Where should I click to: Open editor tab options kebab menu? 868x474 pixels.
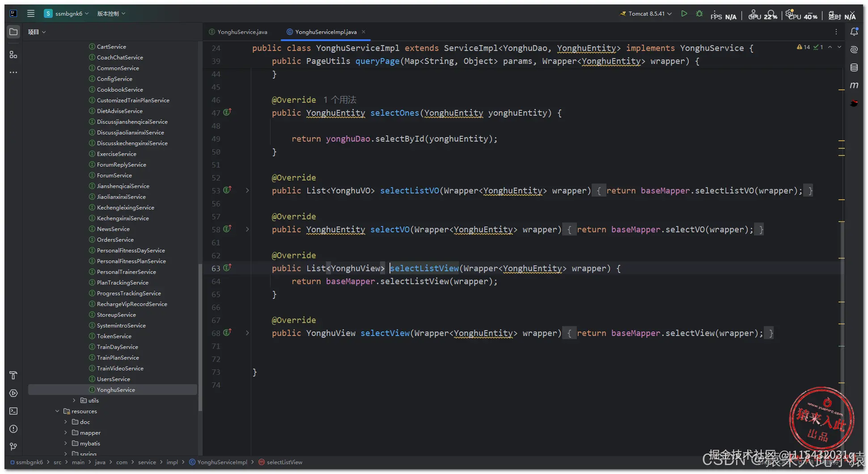coord(836,32)
